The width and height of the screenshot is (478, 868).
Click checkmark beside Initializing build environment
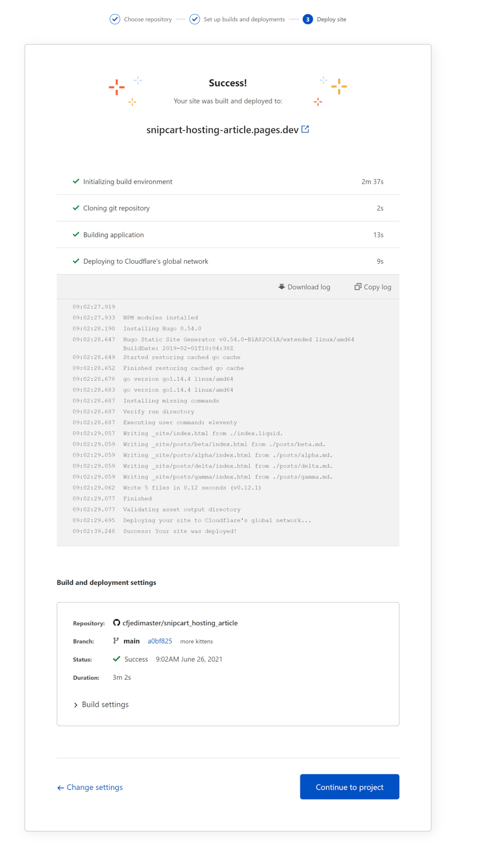[x=76, y=181]
